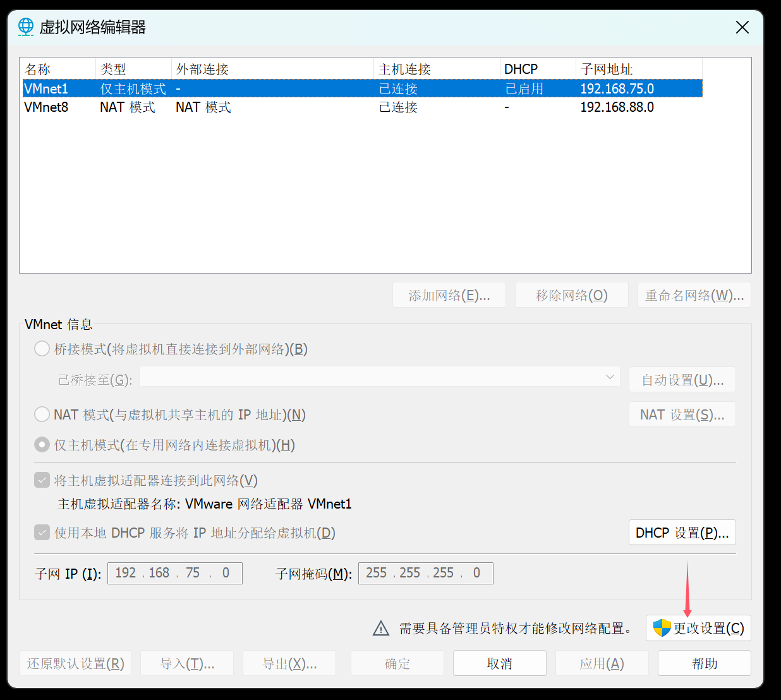Screen dimensions: 781x700
Task: Click the 确定 button
Action: (x=397, y=663)
